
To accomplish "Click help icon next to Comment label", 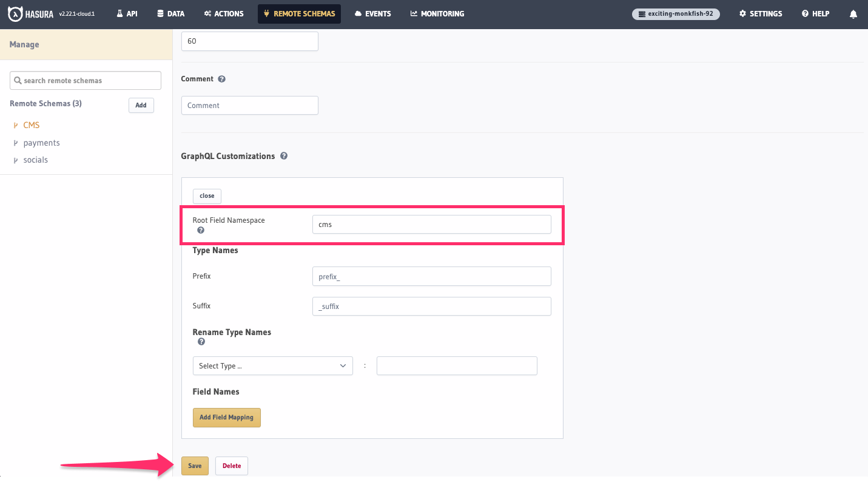I will (x=221, y=79).
